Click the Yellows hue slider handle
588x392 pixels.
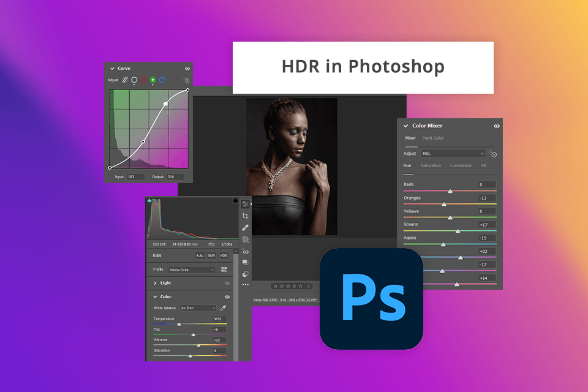[450, 218]
